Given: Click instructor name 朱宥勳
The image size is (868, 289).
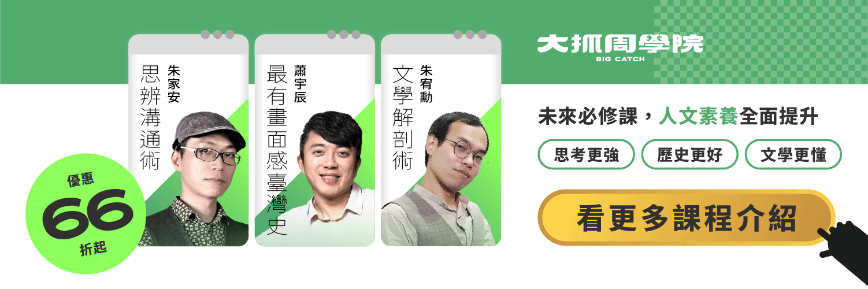Looking at the screenshot, I should click(x=426, y=84).
